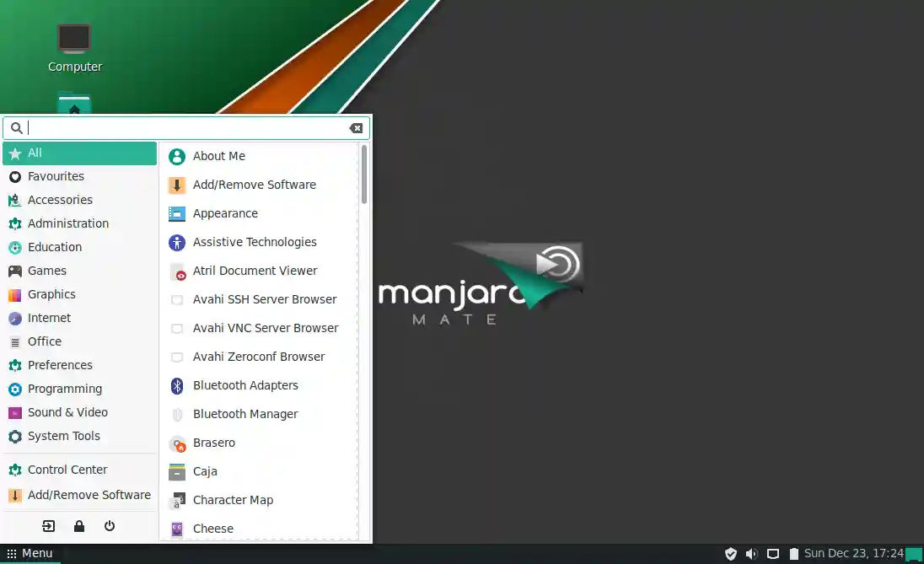
Task: Click the magnifier search icon
Action: pos(17,128)
